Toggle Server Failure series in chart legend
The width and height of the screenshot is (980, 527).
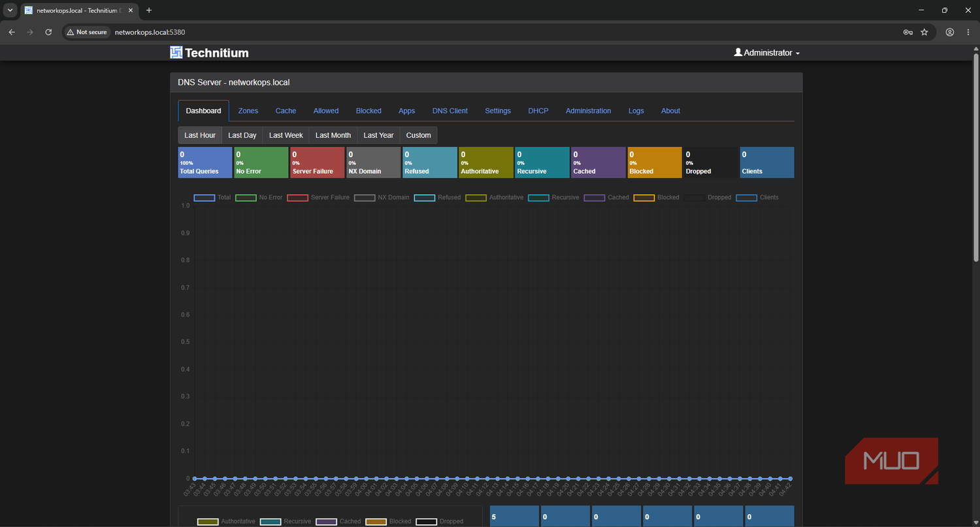[x=318, y=197]
